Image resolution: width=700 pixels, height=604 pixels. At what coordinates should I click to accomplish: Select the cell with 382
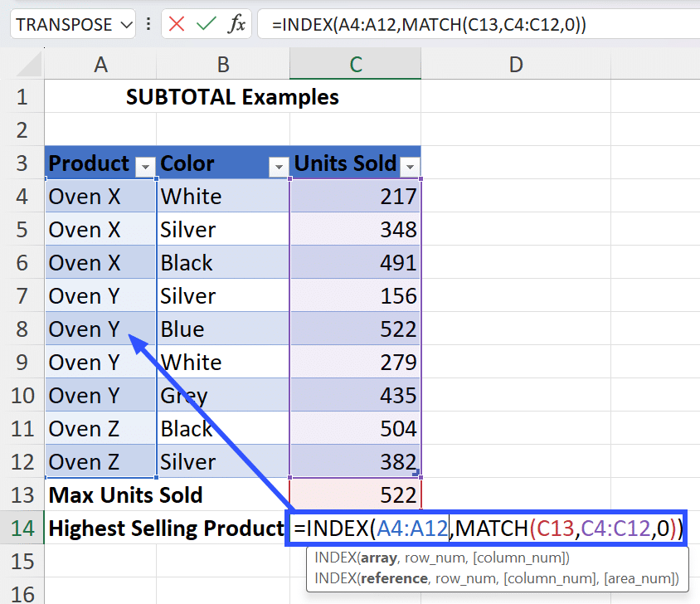(355, 461)
